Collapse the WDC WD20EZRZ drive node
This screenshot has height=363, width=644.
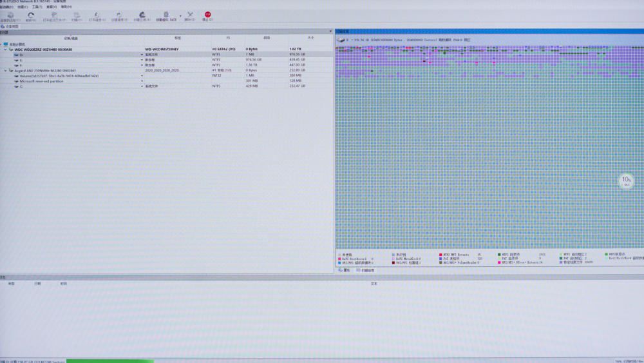pyautogui.click(x=5, y=50)
